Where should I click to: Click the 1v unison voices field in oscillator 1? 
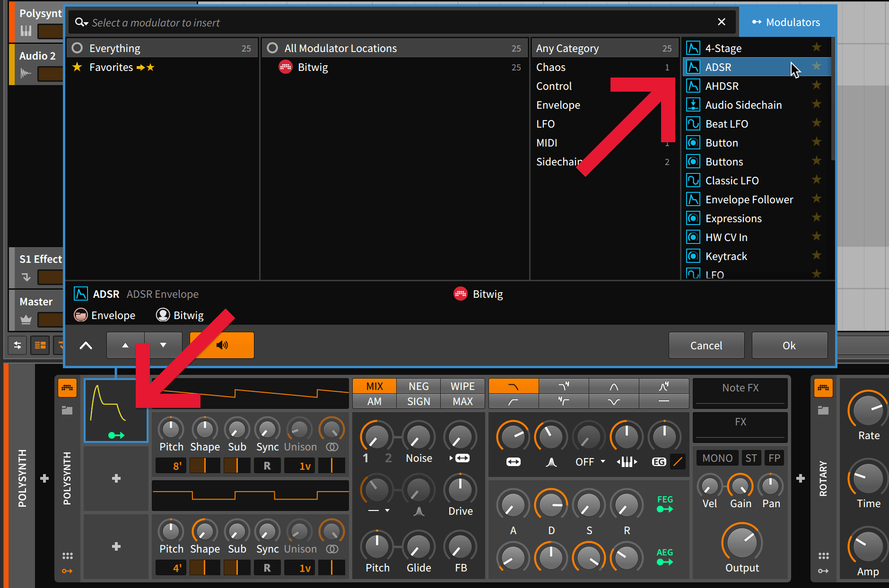[x=299, y=466]
